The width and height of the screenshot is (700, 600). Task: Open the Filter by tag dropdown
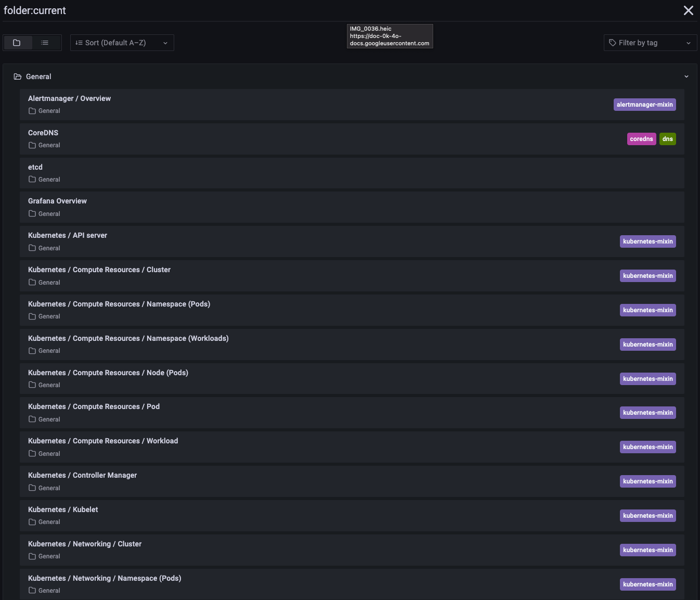coord(650,43)
